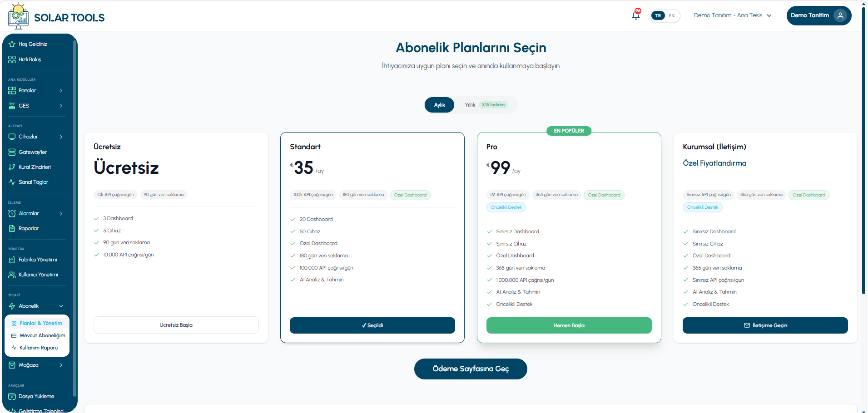The width and height of the screenshot is (868, 413).
Task: Click the page vertical scrollbar
Action: pos(864,150)
